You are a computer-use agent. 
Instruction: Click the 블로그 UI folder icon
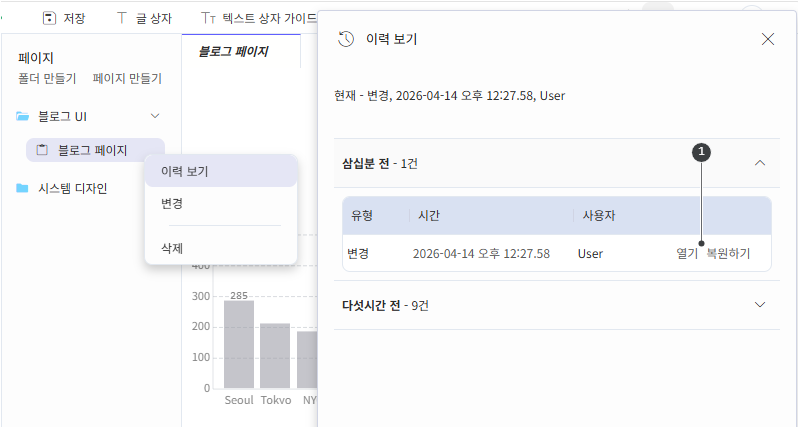click(22, 117)
